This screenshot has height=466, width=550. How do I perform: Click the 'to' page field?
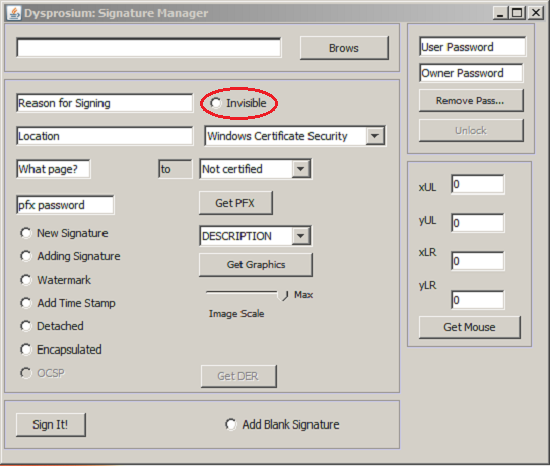175,169
